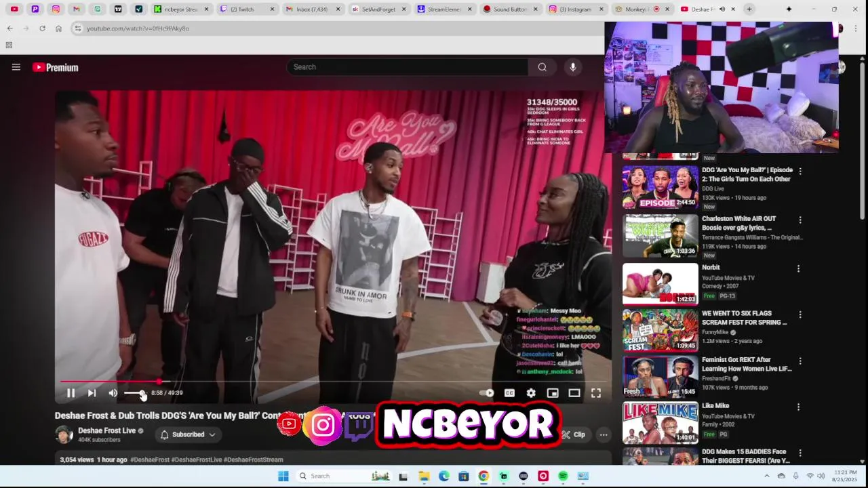Skip to next video with Next button
Viewport: 868px width, 488px height.
92,393
